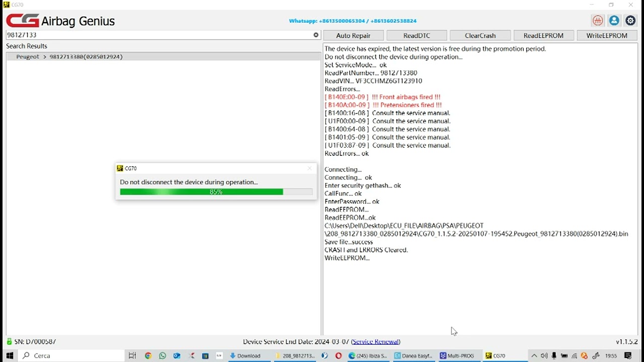
Task: Click the device expired notice line
Action: [x=435, y=49]
